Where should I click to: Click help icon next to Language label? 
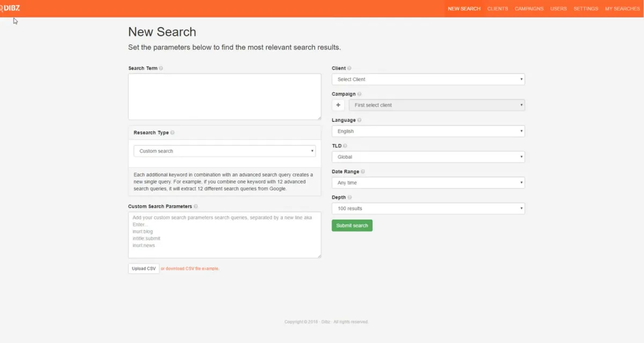pyautogui.click(x=359, y=120)
